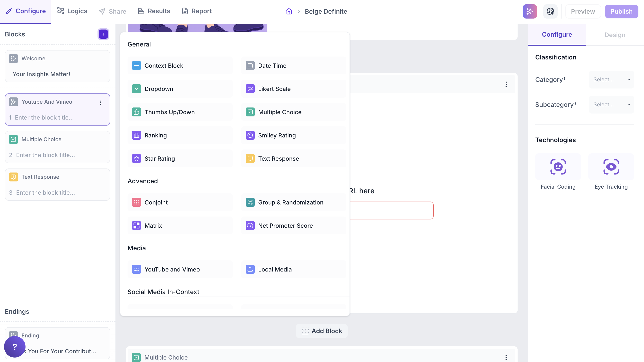Open the theme palette icon
644x362 pixels.
click(550, 11)
